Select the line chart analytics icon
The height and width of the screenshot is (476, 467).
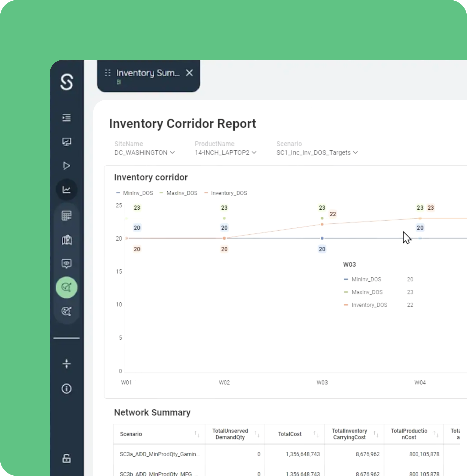click(67, 190)
